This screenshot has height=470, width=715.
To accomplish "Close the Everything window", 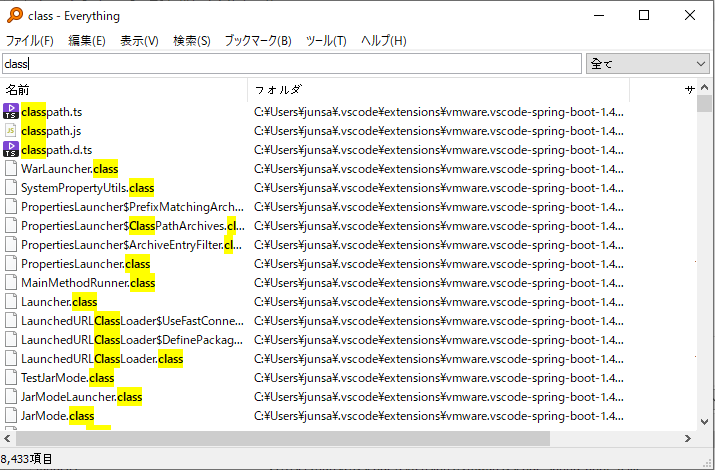I will pos(690,15).
